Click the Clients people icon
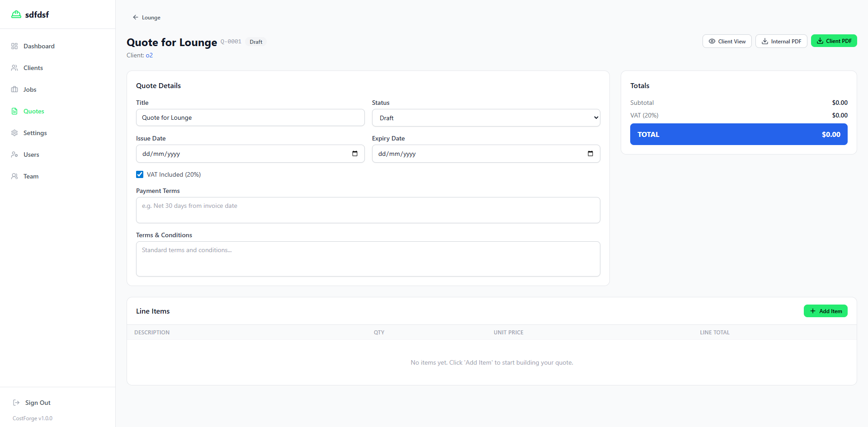Image resolution: width=868 pixels, height=427 pixels. (14, 68)
